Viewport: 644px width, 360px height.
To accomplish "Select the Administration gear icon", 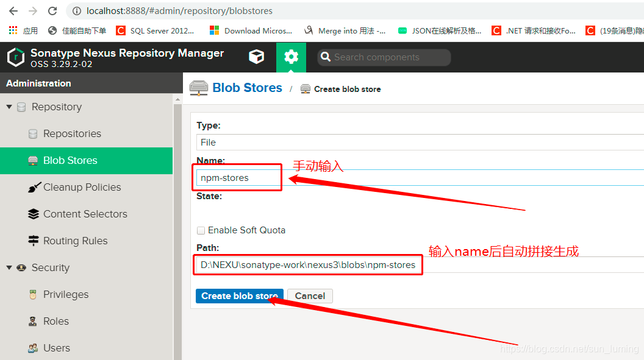I will click(x=291, y=57).
